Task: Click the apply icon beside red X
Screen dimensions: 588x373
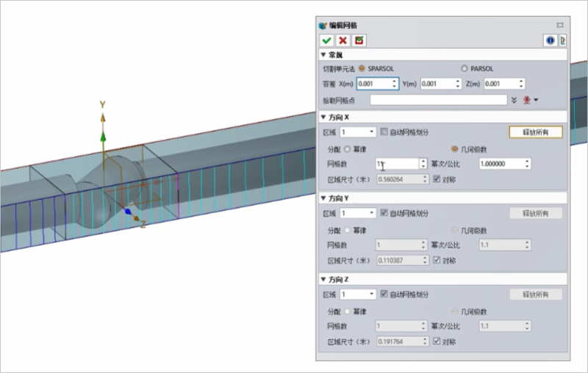Action: pos(359,40)
